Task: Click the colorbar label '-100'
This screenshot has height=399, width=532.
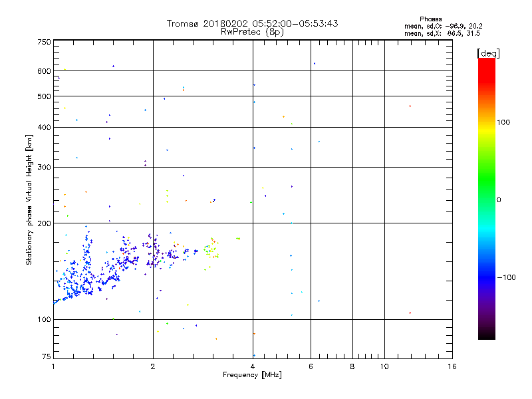Action: pos(507,277)
